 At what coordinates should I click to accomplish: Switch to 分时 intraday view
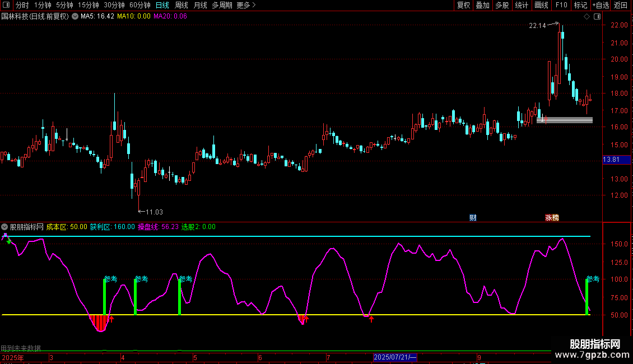click(22, 5)
